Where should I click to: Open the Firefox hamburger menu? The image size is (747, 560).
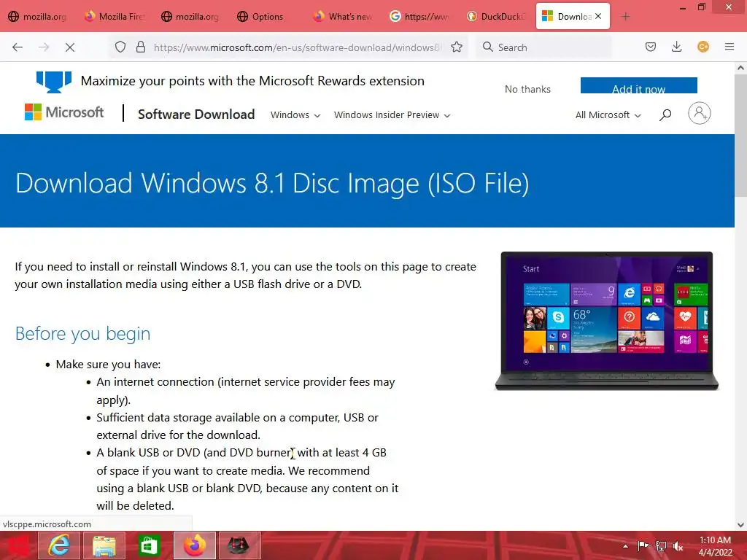(729, 47)
